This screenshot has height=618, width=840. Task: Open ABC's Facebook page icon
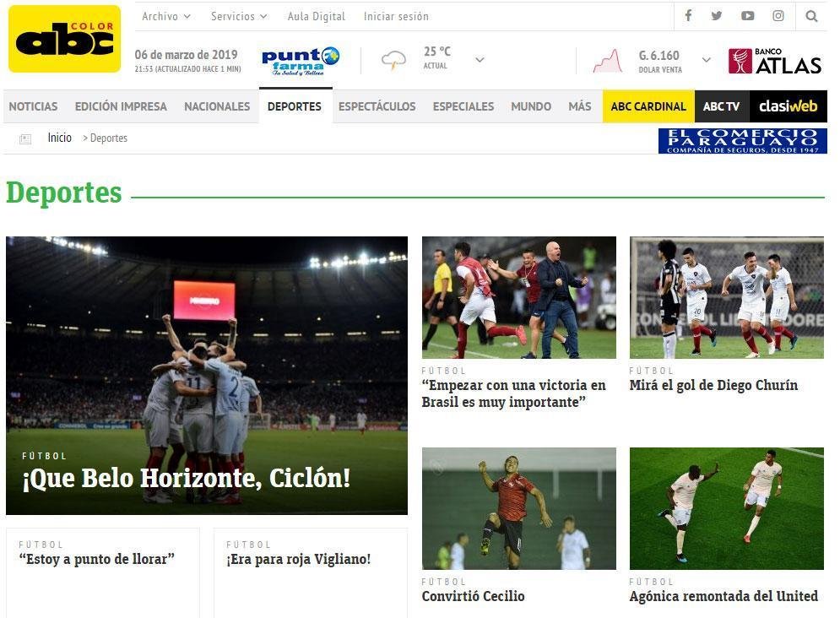[688, 16]
